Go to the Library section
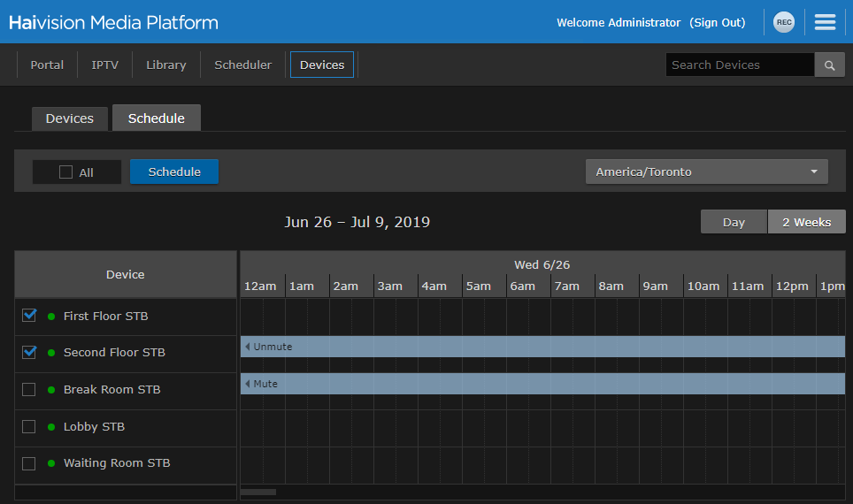Viewport: 853px width, 504px height. [165, 65]
